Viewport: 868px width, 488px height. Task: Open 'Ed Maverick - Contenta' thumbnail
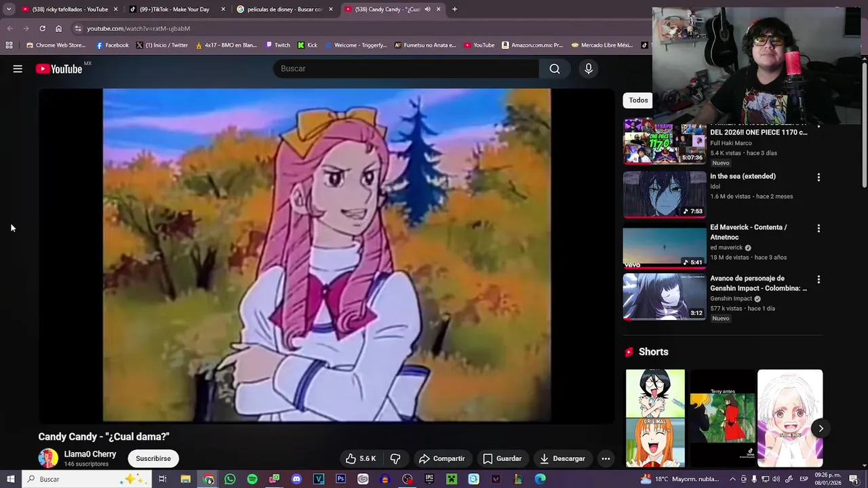point(665,245)
